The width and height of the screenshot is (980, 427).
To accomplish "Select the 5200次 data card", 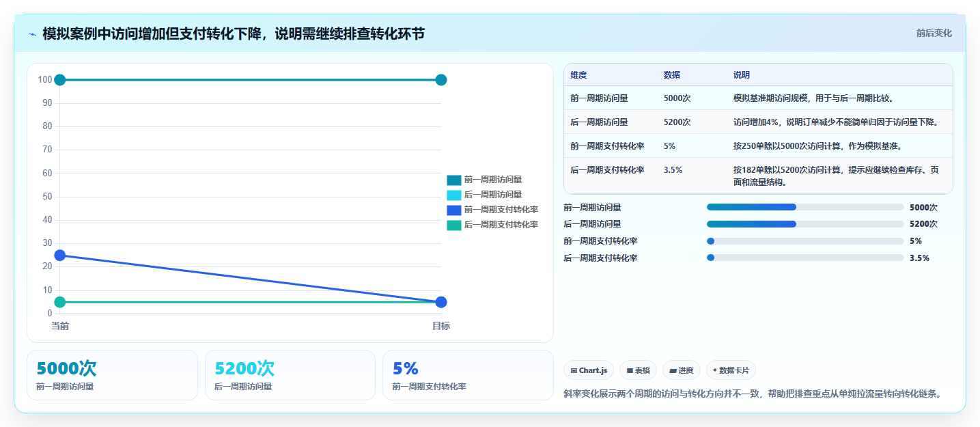I will tap(290, 375).
